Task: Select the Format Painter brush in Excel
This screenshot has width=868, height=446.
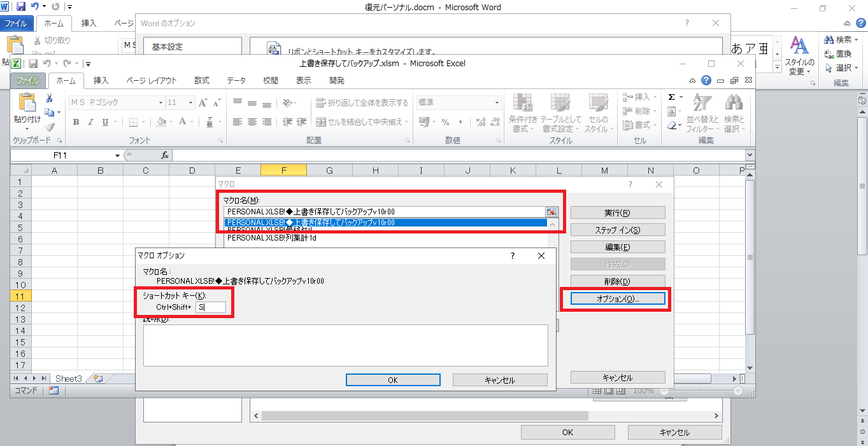Action: point(49,126)
